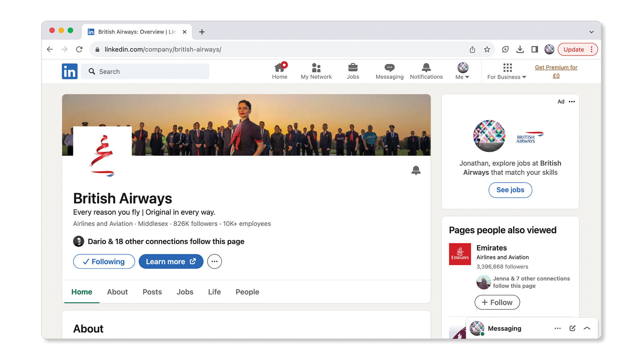The height and width of the screenshot is (362, 644).
Task: Open the Ad options ellipsis
Action: [572, 102]
